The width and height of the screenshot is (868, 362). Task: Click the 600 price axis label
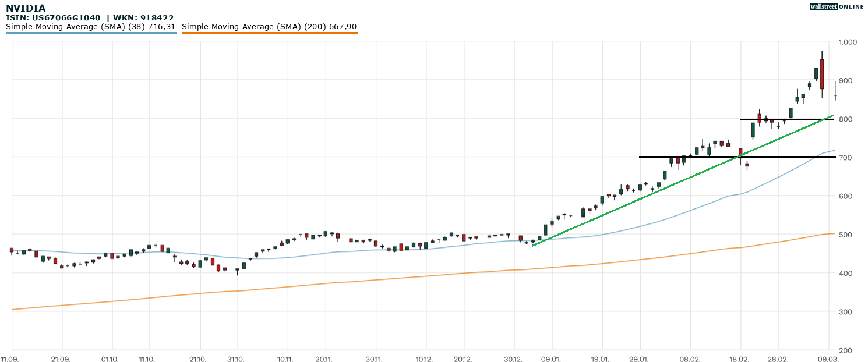pyautogui.click(x=845, y=196)
